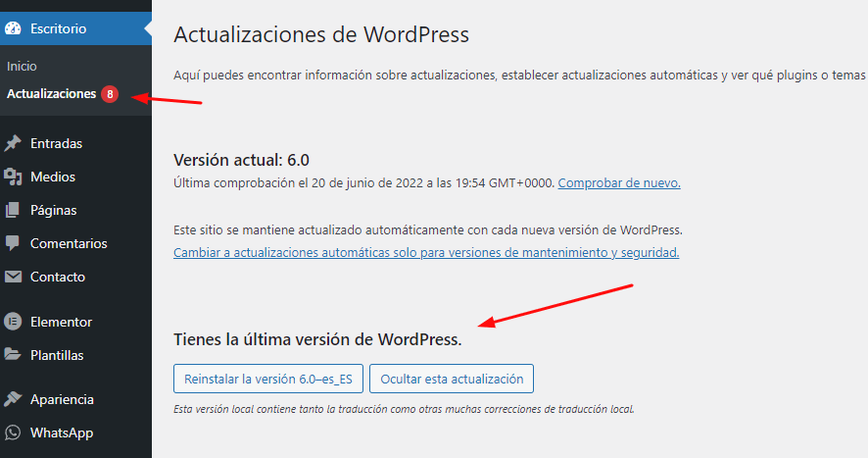The height and width of the screenshot is (458, 868).
Task: Click Cambiar a actualizaciones automáticas link
Action: click(426, 252)
